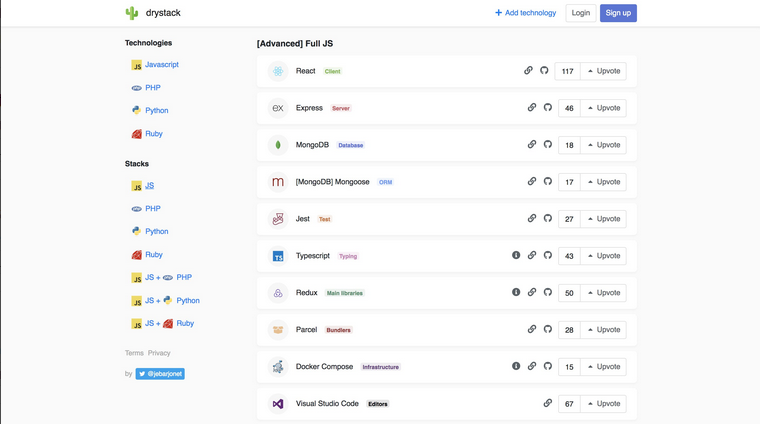Open the @jebarjonet Twitter badge
Image resolution: width=760 pixels, height=424 pixels.
click(160, 374)
